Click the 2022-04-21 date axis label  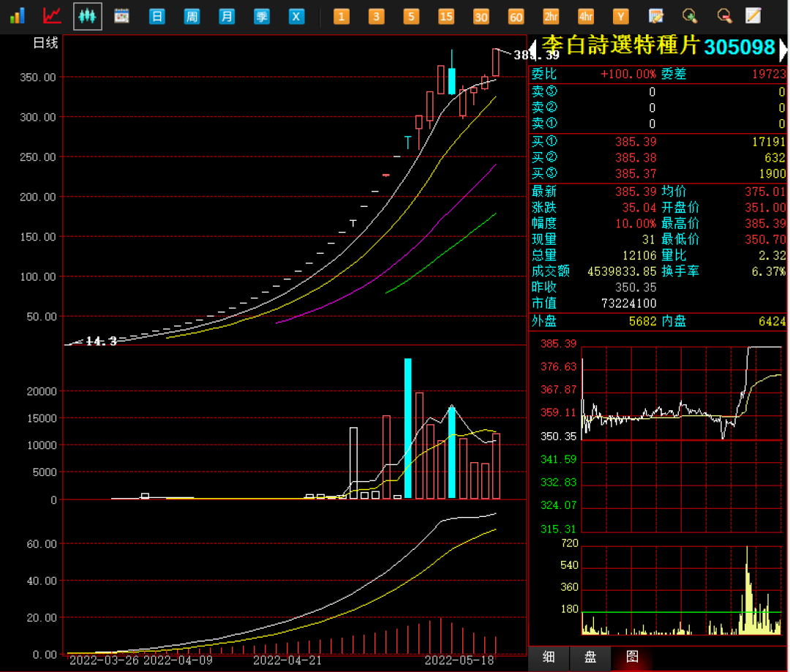pos(287,660)
